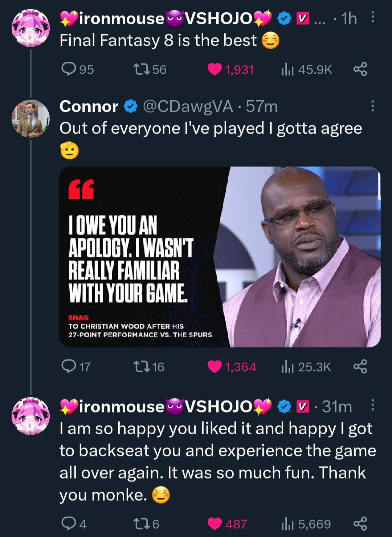Open more options for ironmouse's first tweet

point(372,17)
